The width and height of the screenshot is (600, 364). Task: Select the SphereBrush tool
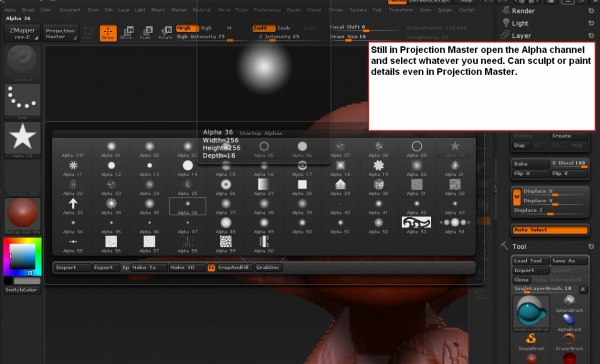tap(569, 303)
